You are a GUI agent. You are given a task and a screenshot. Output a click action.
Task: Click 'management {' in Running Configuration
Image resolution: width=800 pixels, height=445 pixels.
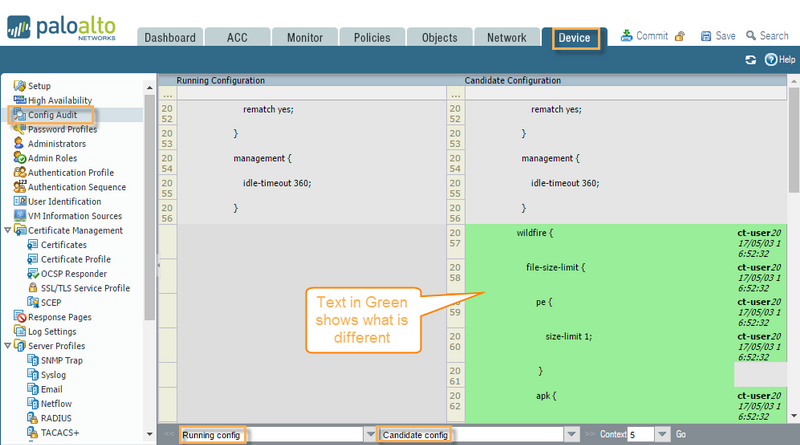(262, 158)
